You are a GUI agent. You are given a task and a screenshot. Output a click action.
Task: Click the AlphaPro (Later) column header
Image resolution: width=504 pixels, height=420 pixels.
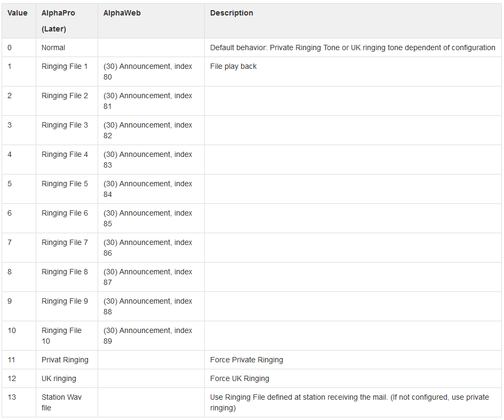[58, 21]
